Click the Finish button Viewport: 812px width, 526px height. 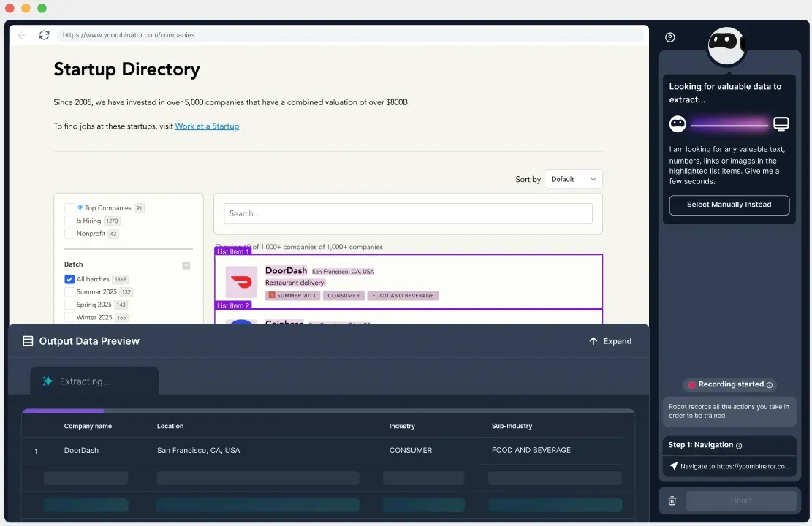click(740, 500)
